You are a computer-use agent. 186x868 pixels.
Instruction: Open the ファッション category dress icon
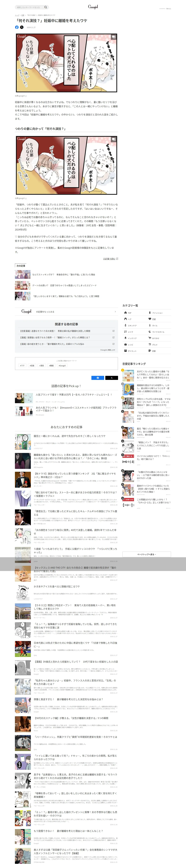point(150,313)
